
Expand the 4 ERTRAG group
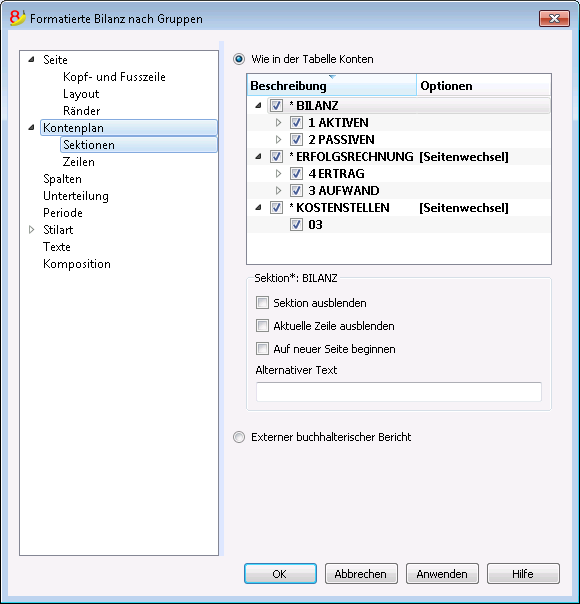(x=278, y=173)
